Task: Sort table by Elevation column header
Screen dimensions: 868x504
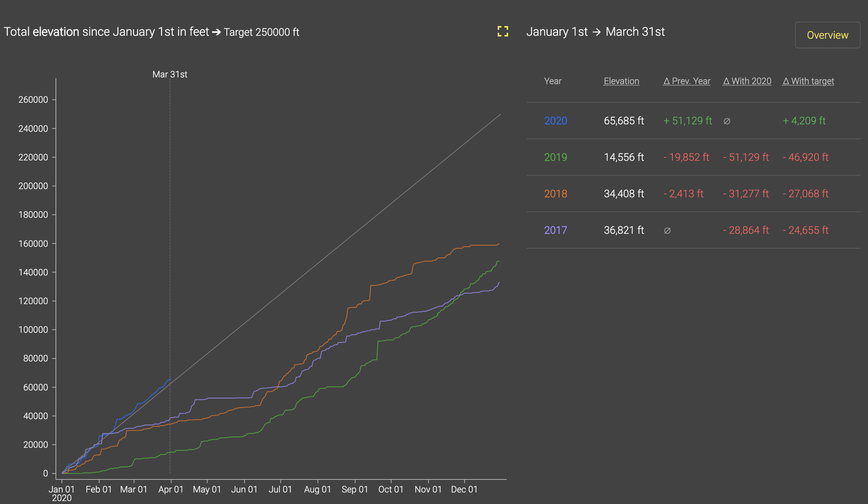Action: click(621, 81)
